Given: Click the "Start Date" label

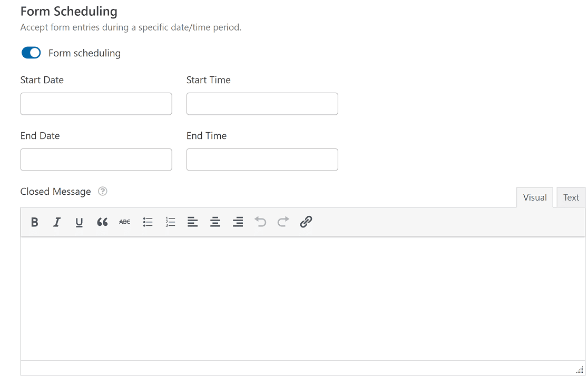Looking at the screenshot, I should click(x=42, y=80).
